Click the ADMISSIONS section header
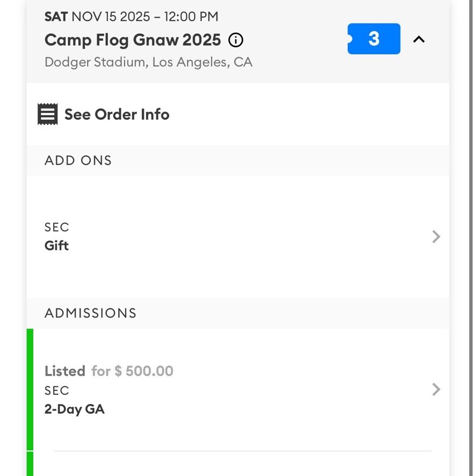The image size is (476, 476). point(90,313)
